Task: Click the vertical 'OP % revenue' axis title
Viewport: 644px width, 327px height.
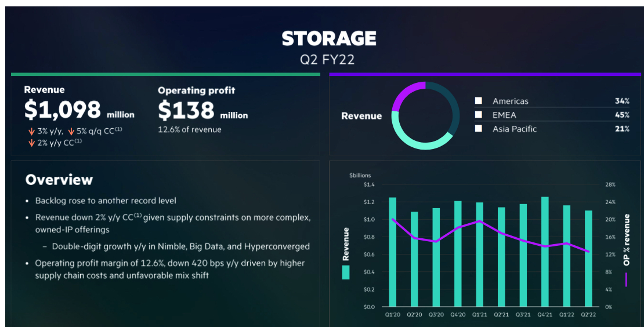Action: point(627,239)
